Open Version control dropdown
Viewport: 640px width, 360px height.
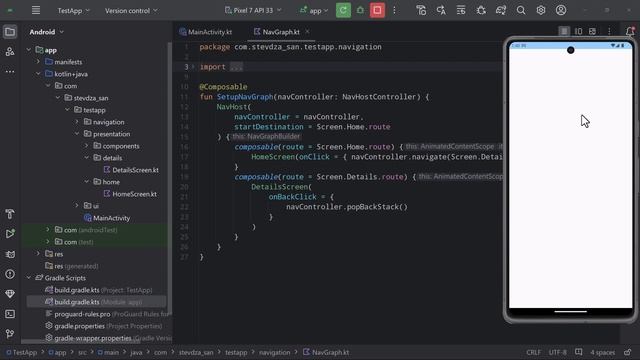pos(131,11)
